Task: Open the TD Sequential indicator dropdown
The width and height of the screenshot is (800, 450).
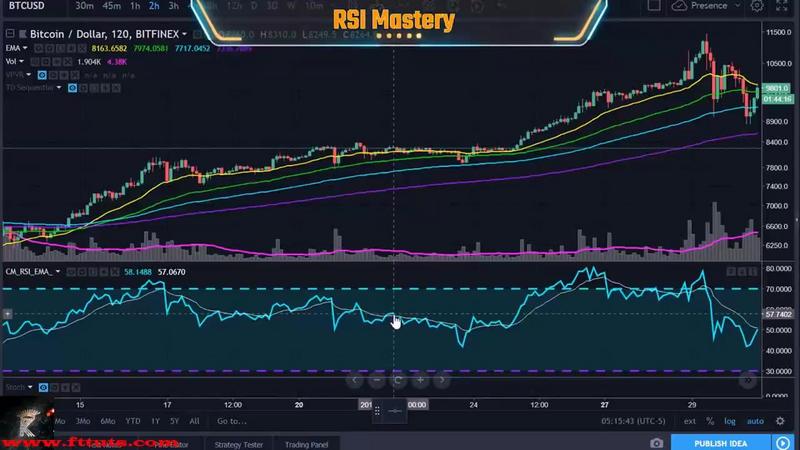Action: click(x=59, y=88)
